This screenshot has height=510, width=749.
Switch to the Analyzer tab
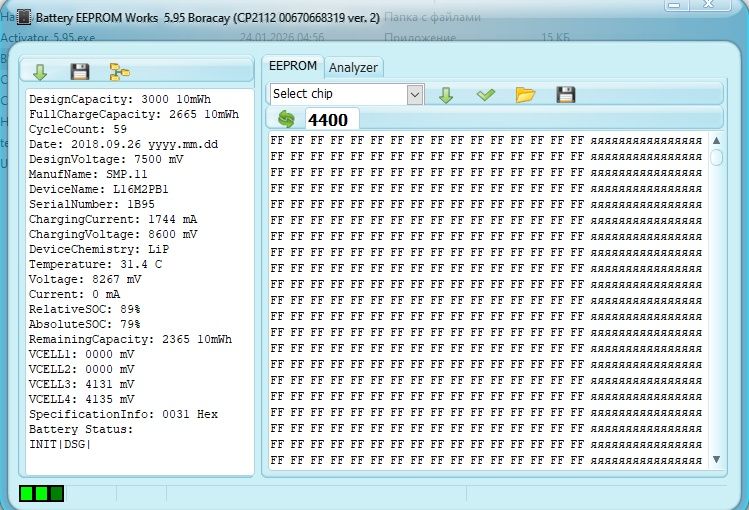point(353,67)
